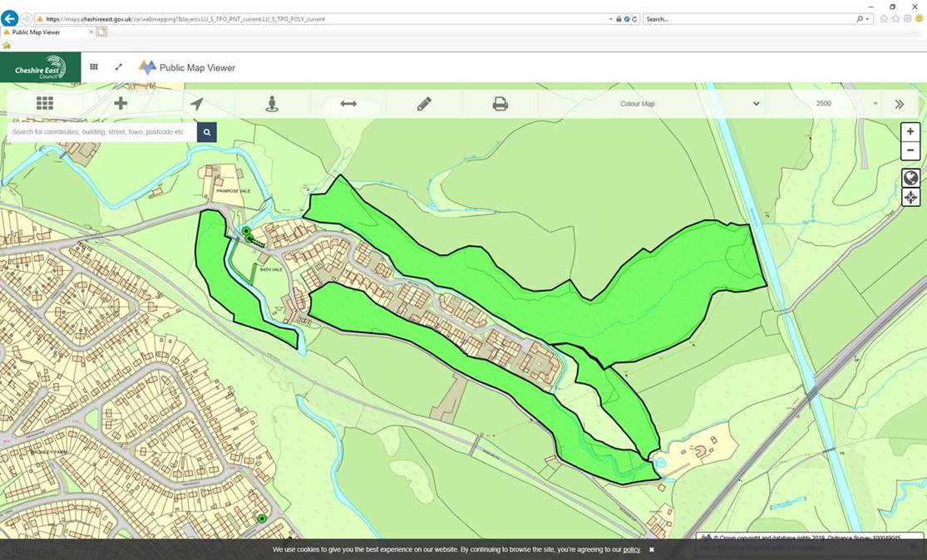Screen dimensions: 927x560
Task: Choose the measure distance double-arrow tool
Action: pos(348,104)
